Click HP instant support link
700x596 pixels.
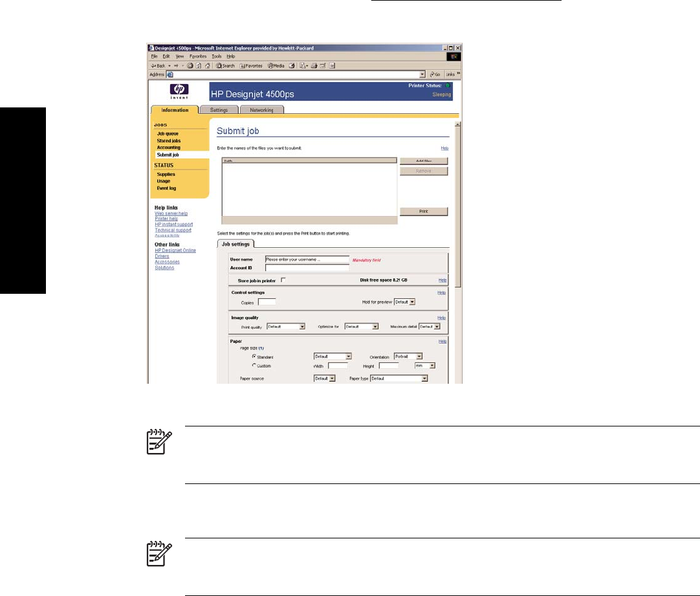tap(173, 225)
